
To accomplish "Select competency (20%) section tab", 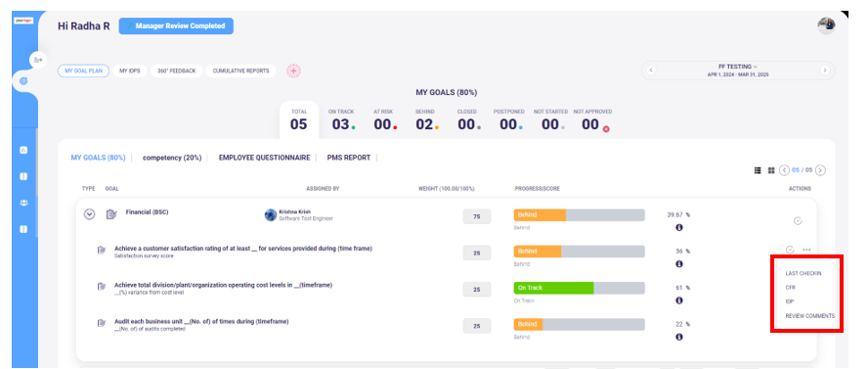I will click(172, 158).
